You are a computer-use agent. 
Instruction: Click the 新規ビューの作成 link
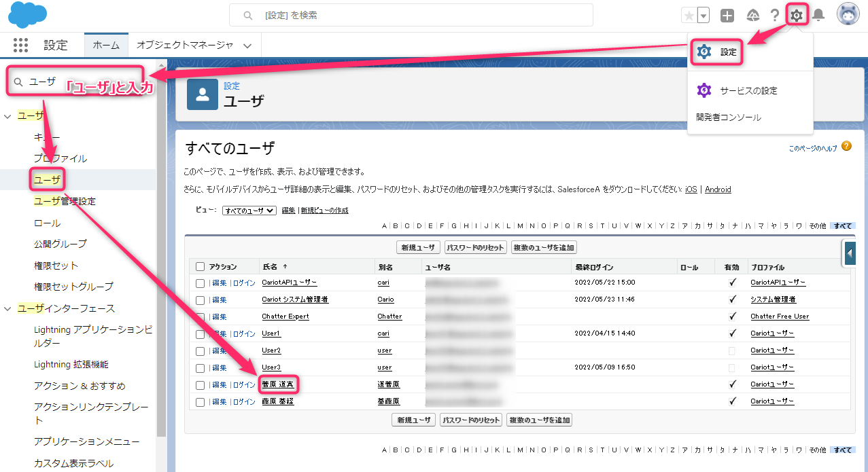coord(325,211)
